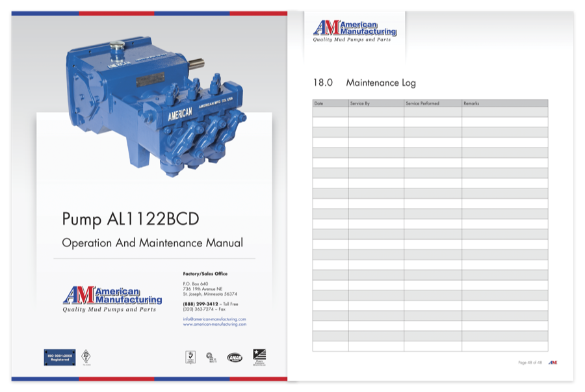Image resolution: width=585 pixels, height=392 pixels.
Task: Click the "Factory/Sales Office" heading
Action: (x=205, y=274)
